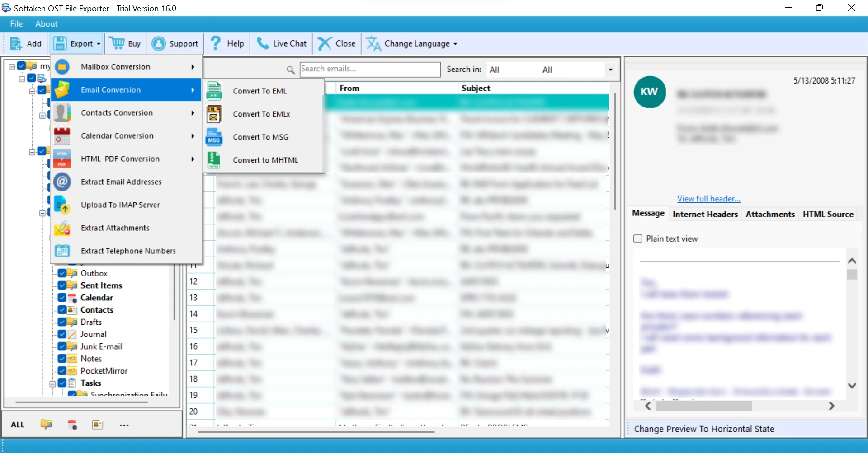Uncheck the Notes folder checkbox

tap(62, 359)
